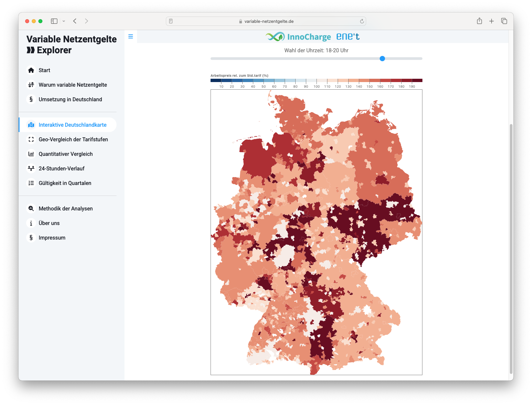Open the Impressum page
This screenshot has height=405, width=532.
52,238
